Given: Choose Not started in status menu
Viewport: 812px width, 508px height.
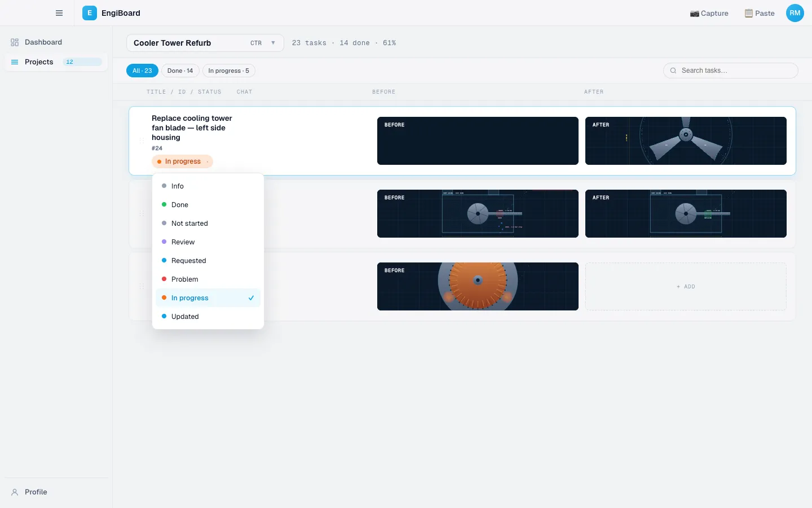Looking at the screenshot, I should pos(208,224).
